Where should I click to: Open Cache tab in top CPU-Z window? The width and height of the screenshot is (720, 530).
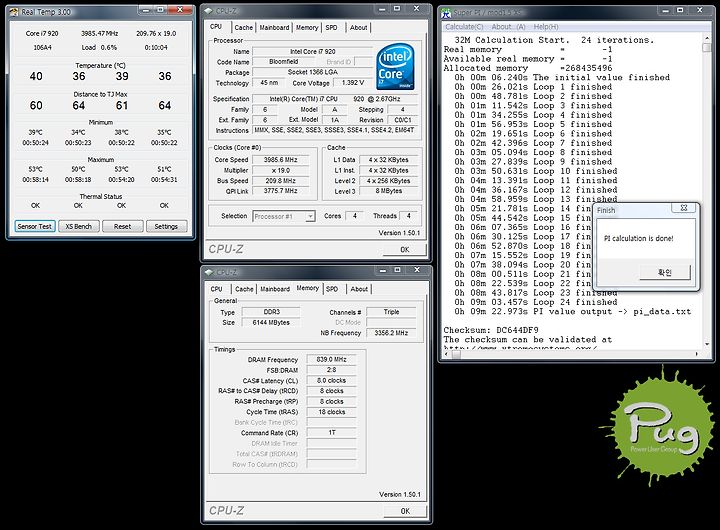pos(243,28)
